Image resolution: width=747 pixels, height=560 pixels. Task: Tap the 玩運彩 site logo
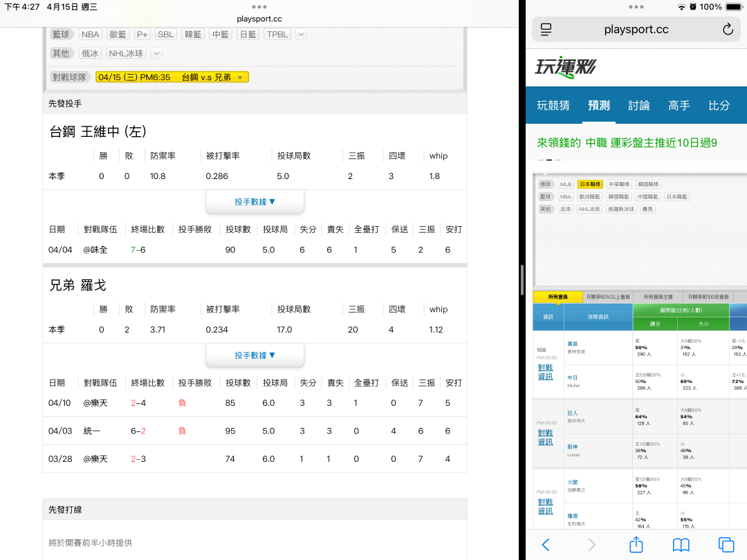[565, 67]
